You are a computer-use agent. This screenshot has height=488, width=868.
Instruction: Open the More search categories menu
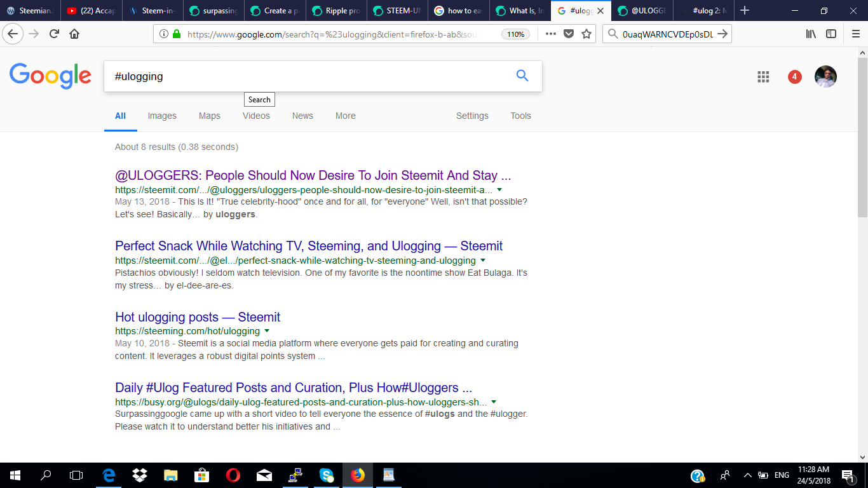coord(346,116)
